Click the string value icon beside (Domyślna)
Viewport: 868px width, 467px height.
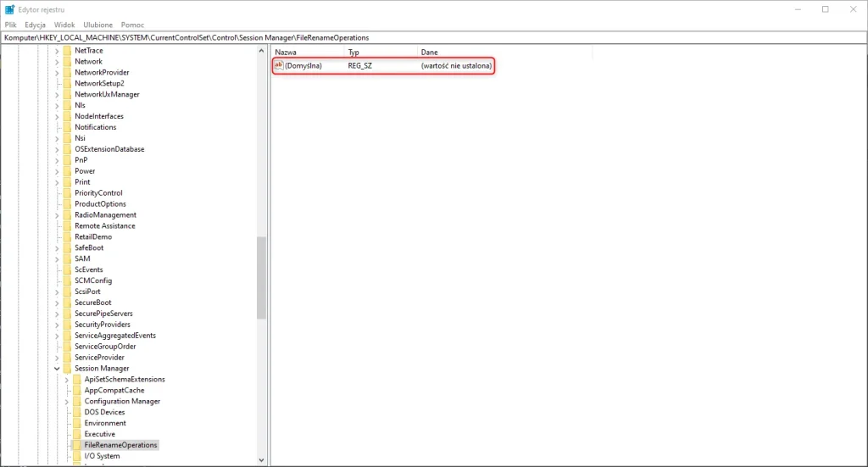(279, 65)
